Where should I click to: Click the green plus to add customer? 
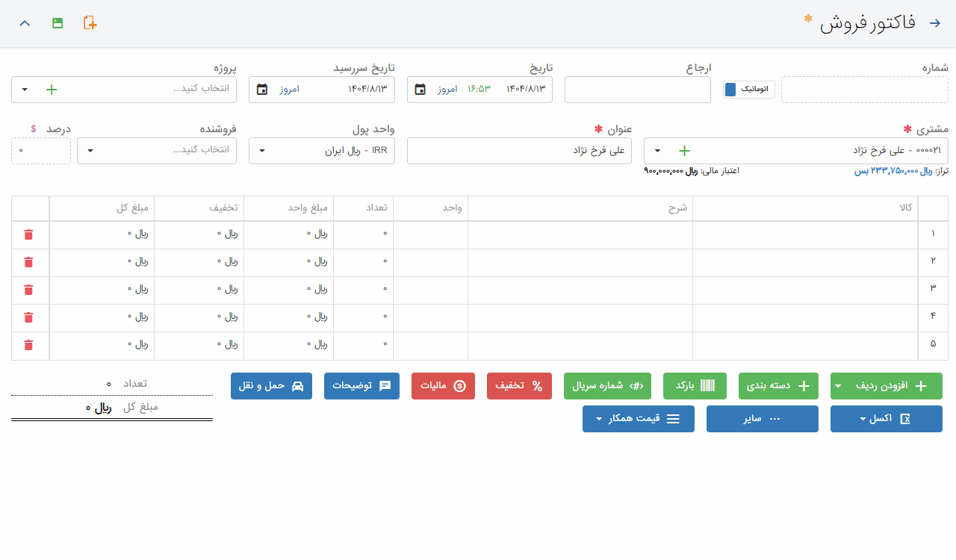coord(683,151)
